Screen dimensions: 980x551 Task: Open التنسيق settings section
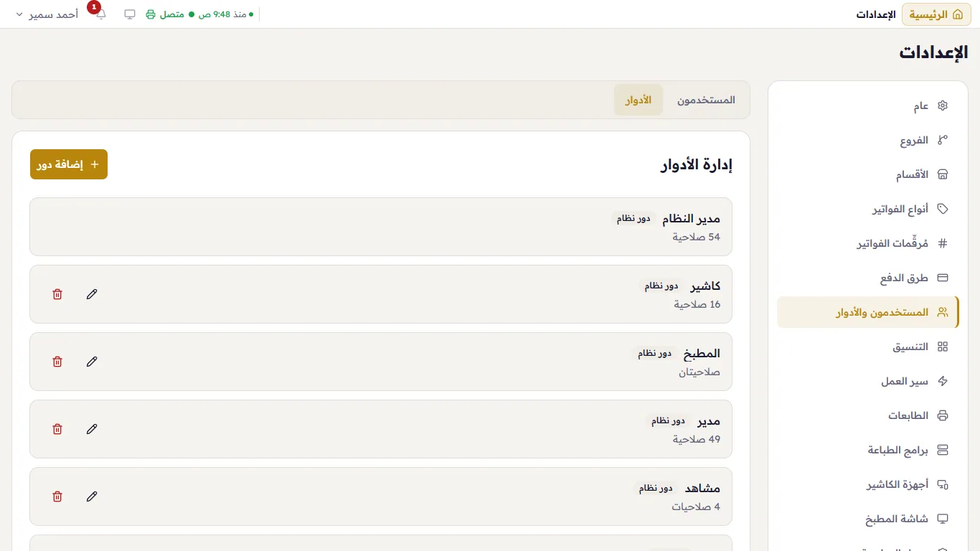868,347
